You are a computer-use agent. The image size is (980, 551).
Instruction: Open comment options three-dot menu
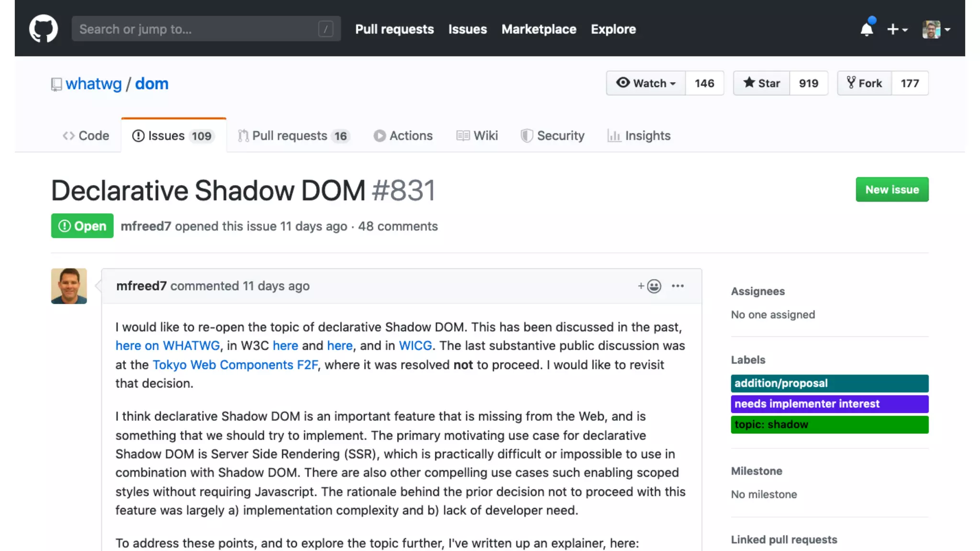point(678,286)
